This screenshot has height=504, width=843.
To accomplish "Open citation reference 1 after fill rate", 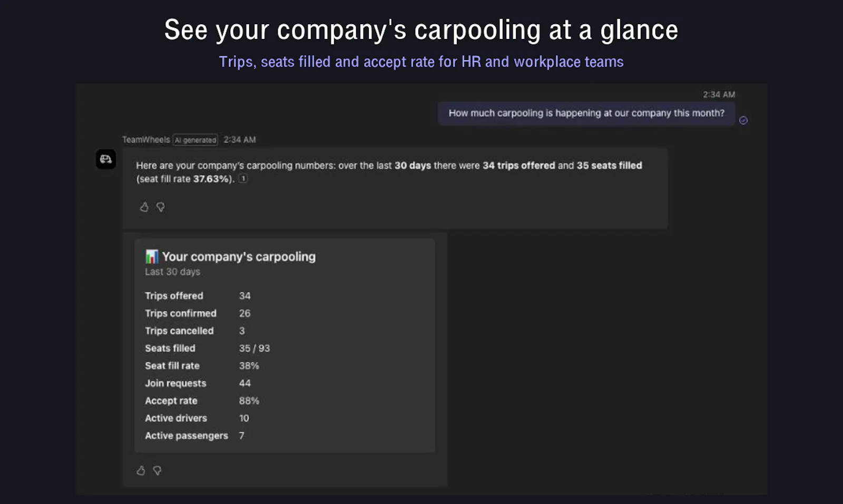I will click(243, 179).
